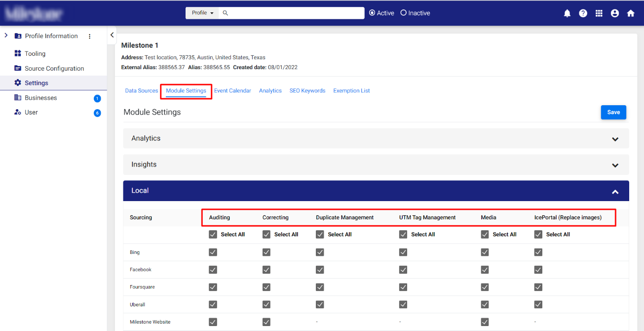The width and height of the screenshot is (644, 331).
Task: Click the Settings gear icon
Action: point(18,83)
